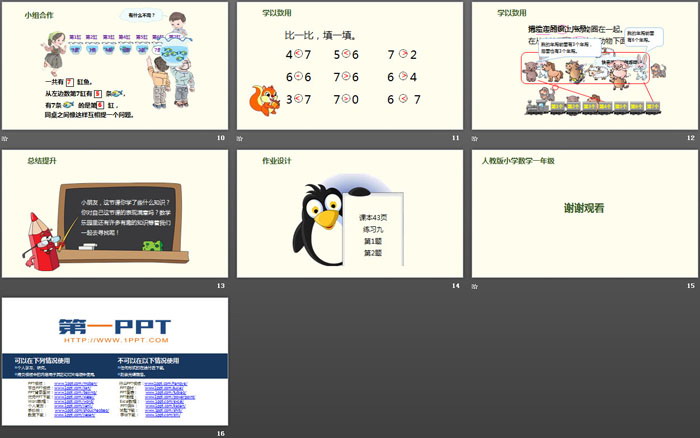Click the animation star icon under slide 12
The image size is (700, 438).
[476, 137]
